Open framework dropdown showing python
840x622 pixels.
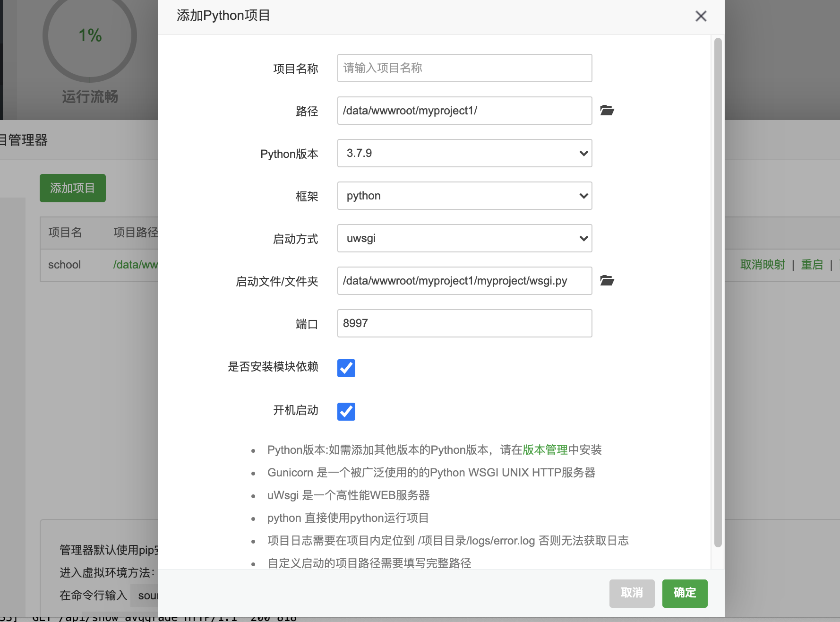[465, 196]
